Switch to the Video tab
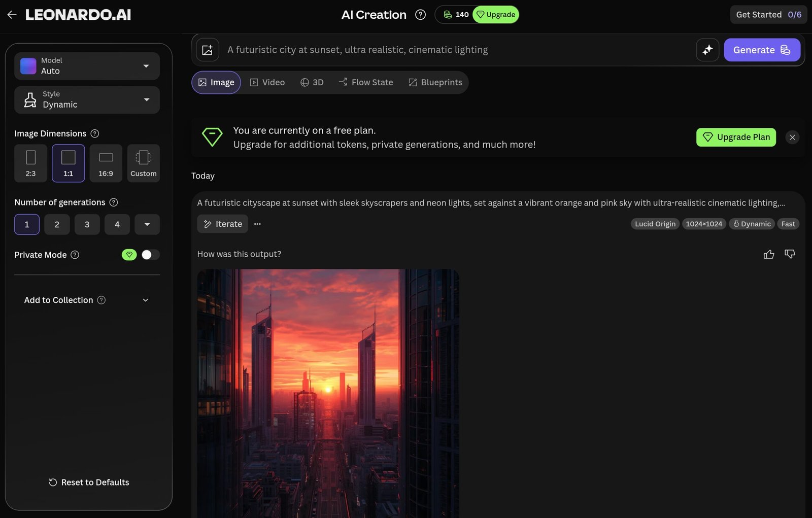The height and width of the screenshot is (518, 812). point(267,83)
